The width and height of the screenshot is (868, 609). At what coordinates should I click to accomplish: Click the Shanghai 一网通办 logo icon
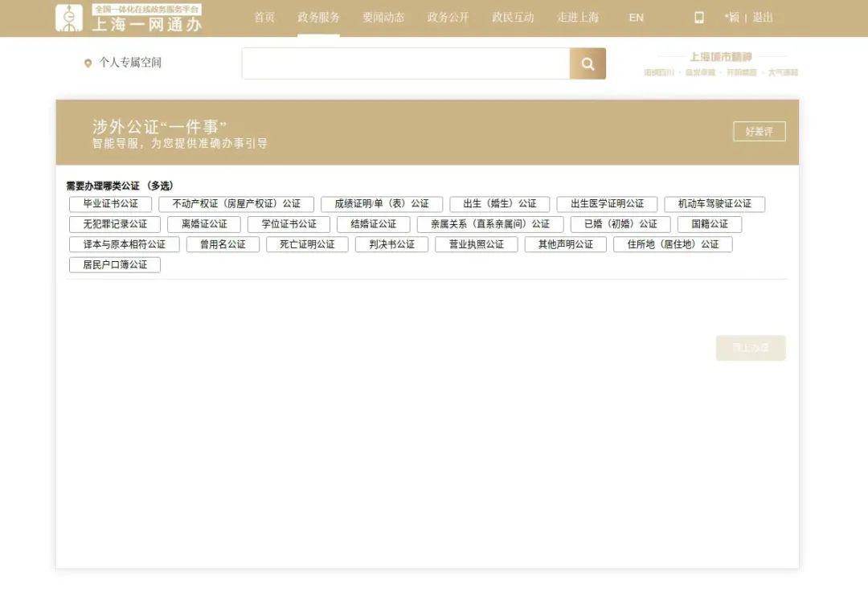coord(69,18)
